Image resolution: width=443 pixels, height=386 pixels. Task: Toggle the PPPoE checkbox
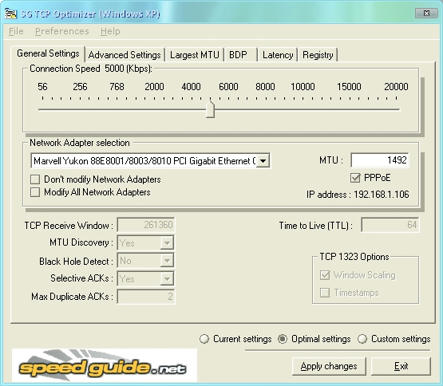[x=355, y=178]
